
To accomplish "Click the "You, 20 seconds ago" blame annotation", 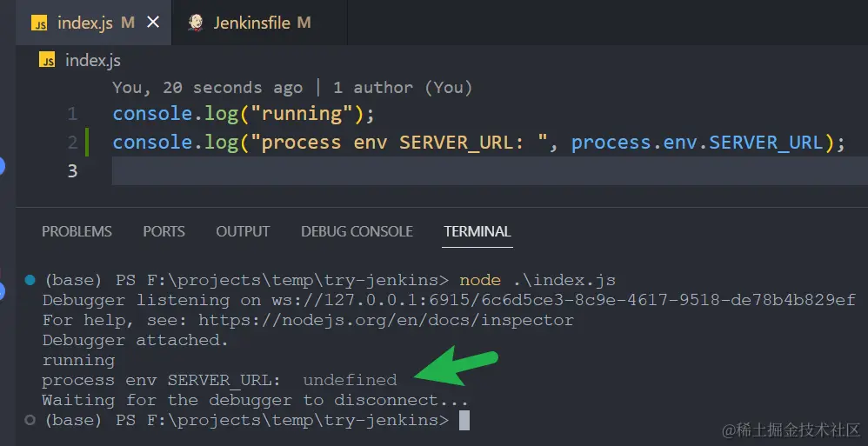I will tap(208, 88).
